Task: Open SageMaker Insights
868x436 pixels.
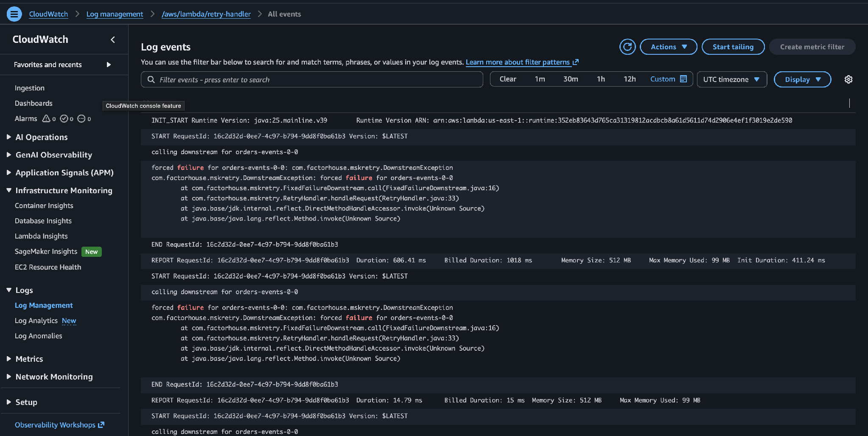Action: [x=46, y=251]
